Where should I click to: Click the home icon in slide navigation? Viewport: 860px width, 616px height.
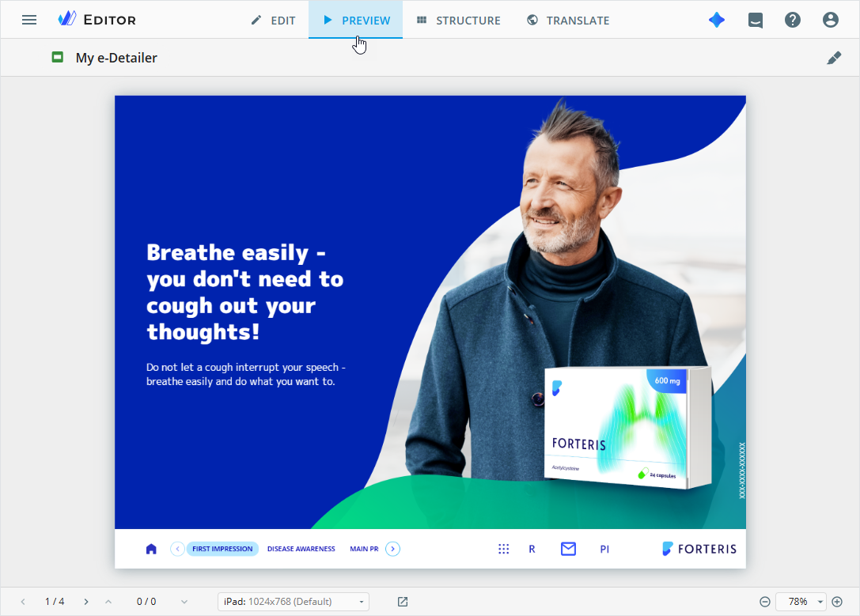151,549
